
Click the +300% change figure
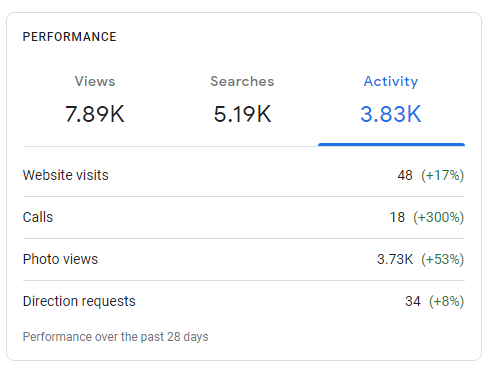(439, 217)
